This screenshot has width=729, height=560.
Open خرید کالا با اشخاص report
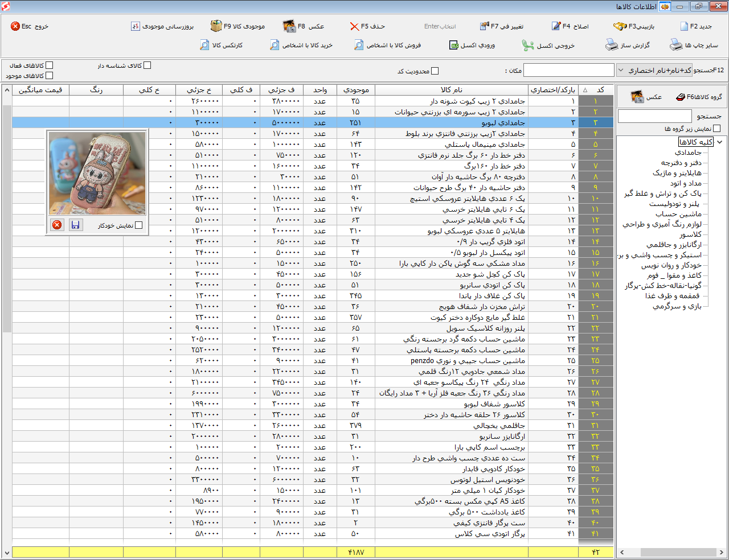[x=301, y=45]
